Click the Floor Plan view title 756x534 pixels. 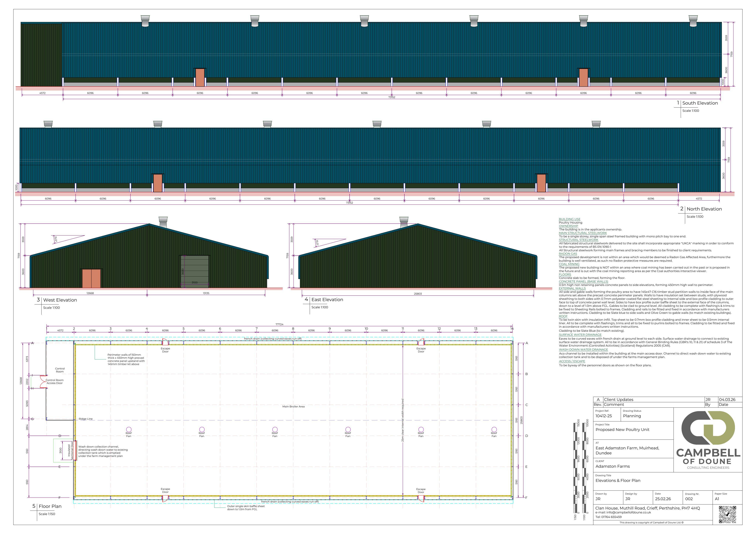[50, 506]
